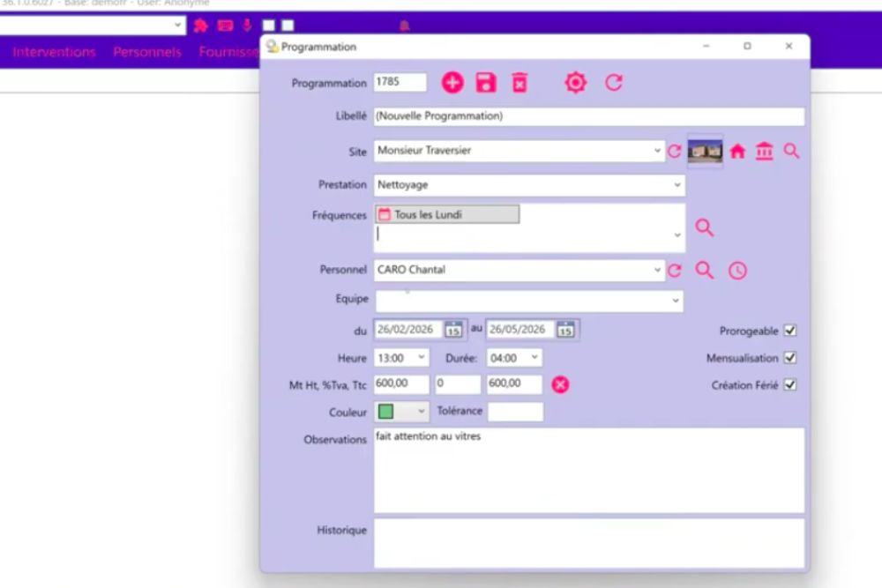
Task: Open the home icon next to the Site field
Action: tap(738, 151)
